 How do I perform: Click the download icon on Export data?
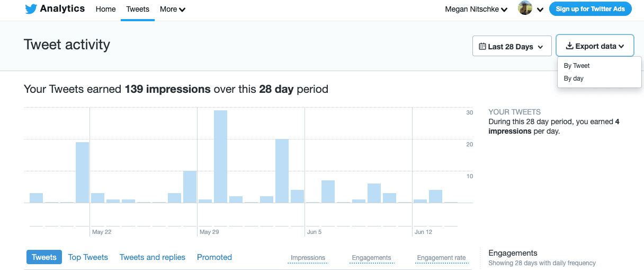tap(570, 46)
